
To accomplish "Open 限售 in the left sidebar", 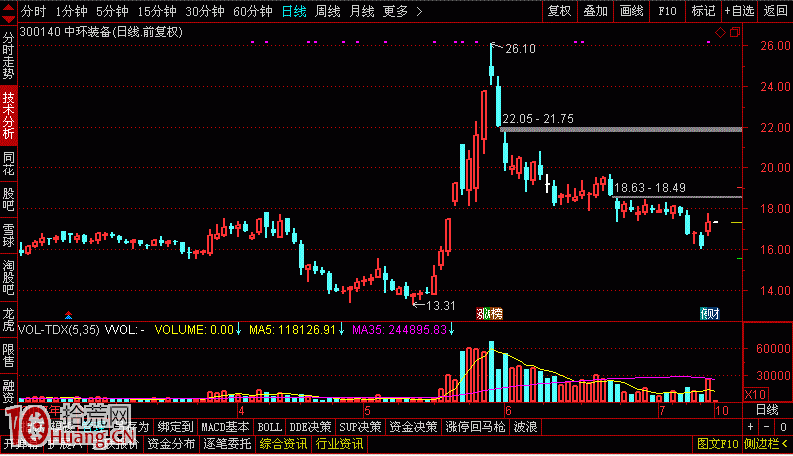I will point(8,355).
